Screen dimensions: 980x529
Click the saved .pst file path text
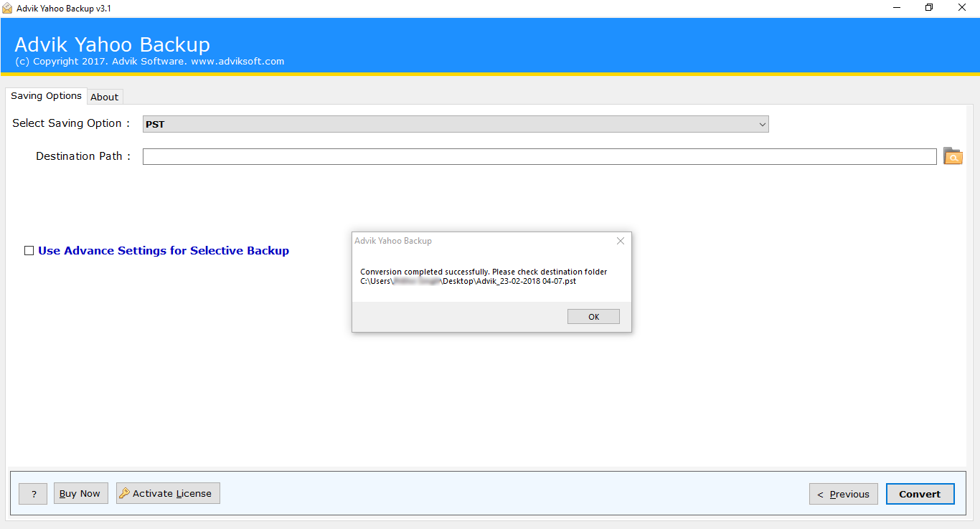click(x=468, y=281)
